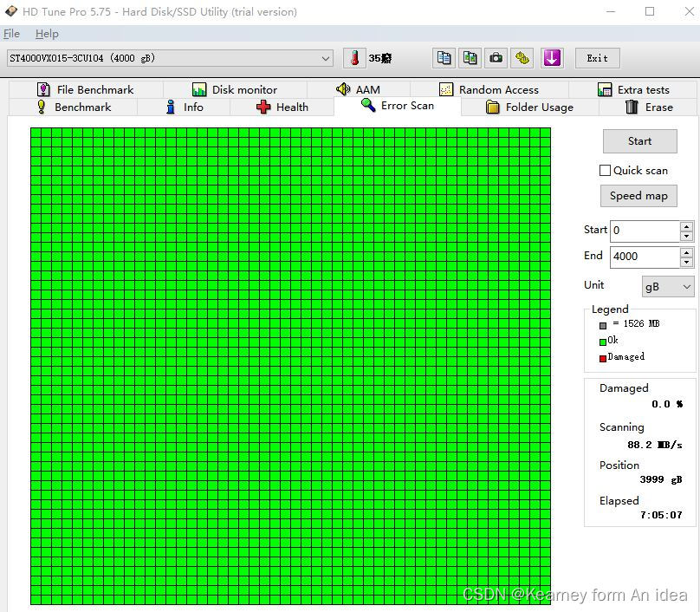Click the purple download arrow icon
Viewport: 700px width, 612px height.
pyautogui.click(x=552, y=58)
